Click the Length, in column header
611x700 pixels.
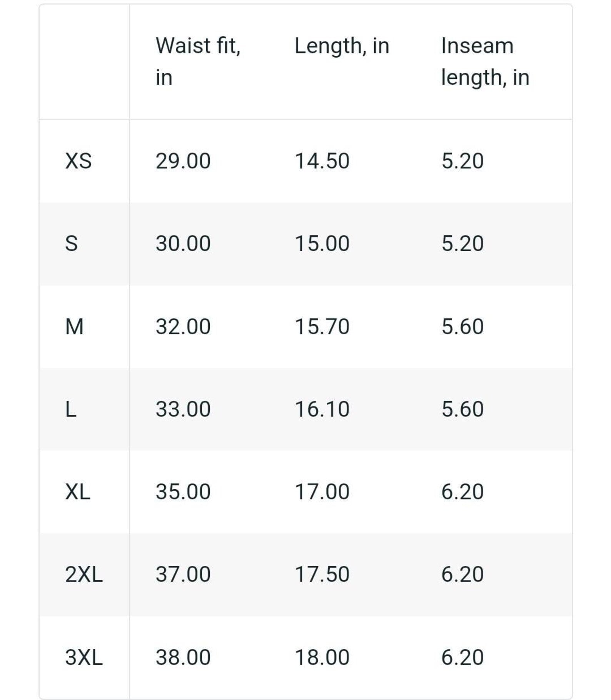pyautogui.click(x=342, y=46)
